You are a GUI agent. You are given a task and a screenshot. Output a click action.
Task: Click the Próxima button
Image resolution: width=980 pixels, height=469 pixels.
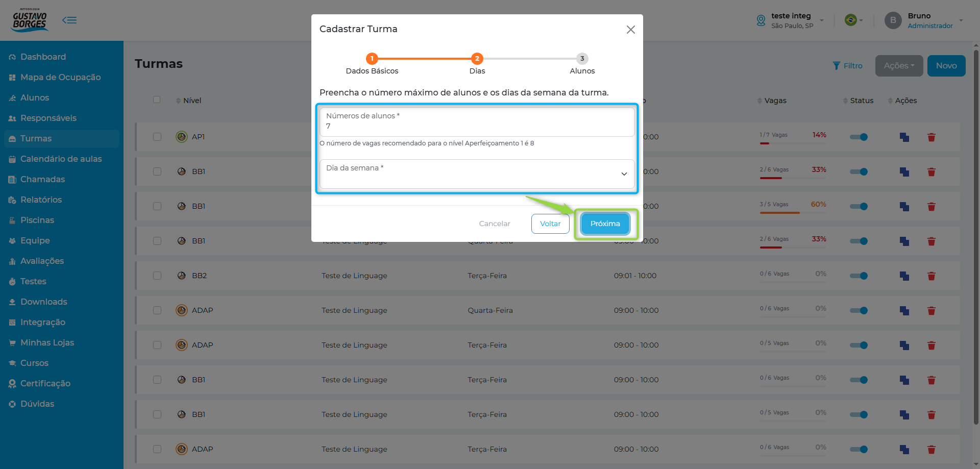[605, 224]
